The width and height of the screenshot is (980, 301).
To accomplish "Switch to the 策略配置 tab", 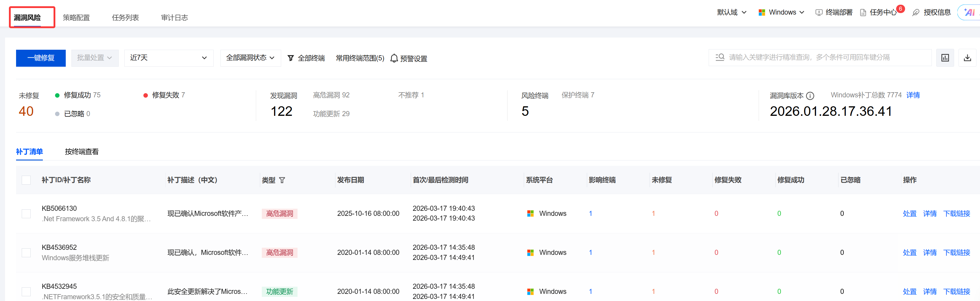I will tap(76, 18).
